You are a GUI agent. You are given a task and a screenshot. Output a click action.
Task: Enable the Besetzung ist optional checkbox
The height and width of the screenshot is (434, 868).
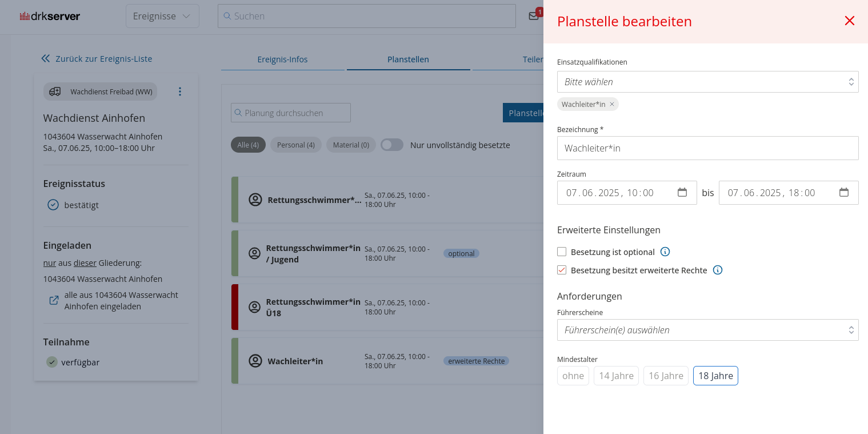tap(562, 252)
